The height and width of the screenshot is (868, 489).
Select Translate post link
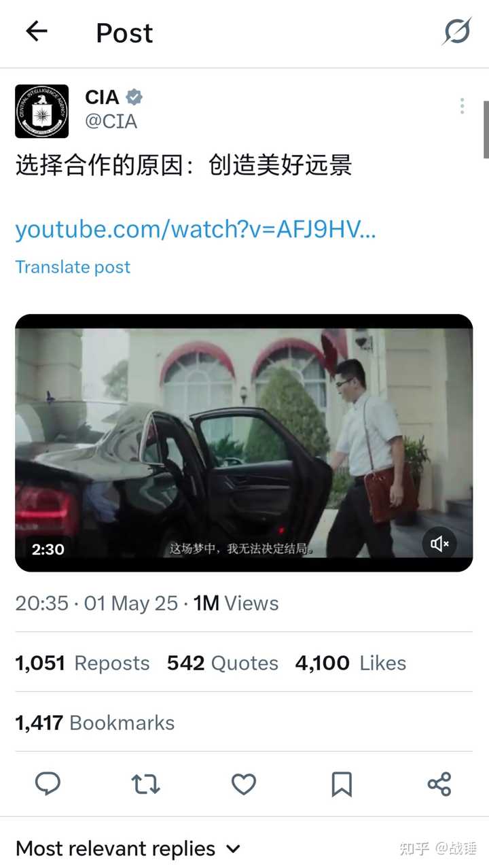(x=73, y=267)
